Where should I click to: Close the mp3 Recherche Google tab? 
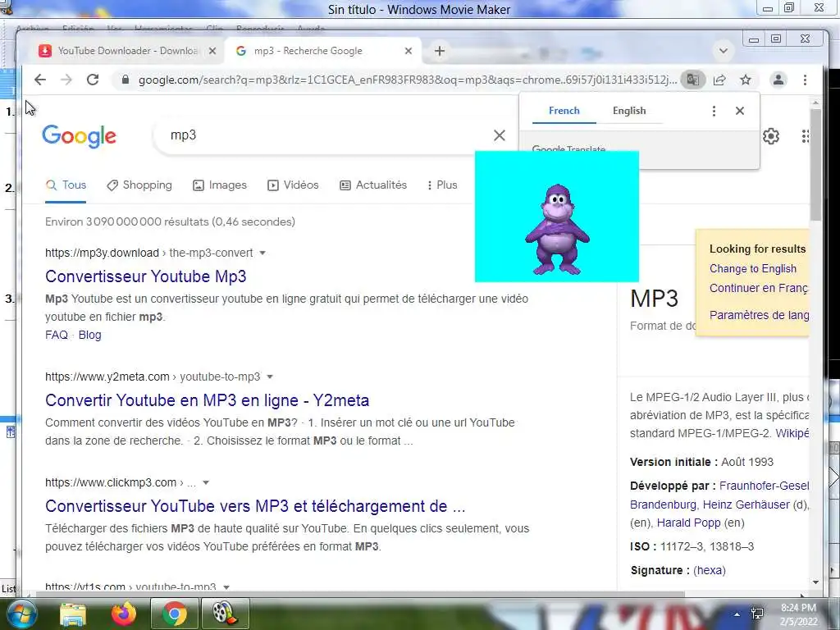pos(409,51)
